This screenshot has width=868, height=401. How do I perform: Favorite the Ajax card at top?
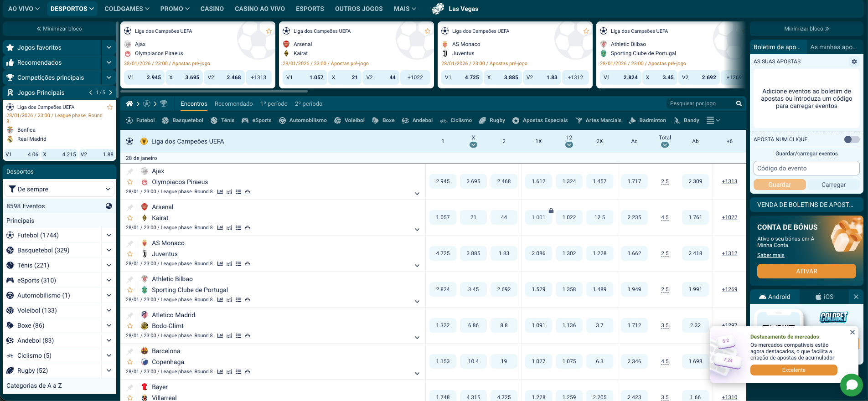(x=269, y=31)
